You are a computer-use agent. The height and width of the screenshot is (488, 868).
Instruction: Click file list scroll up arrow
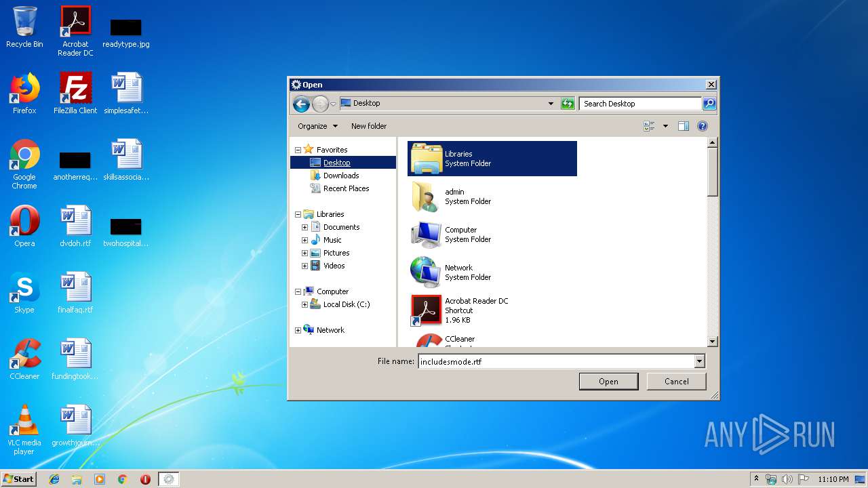[x=712, y=143]
